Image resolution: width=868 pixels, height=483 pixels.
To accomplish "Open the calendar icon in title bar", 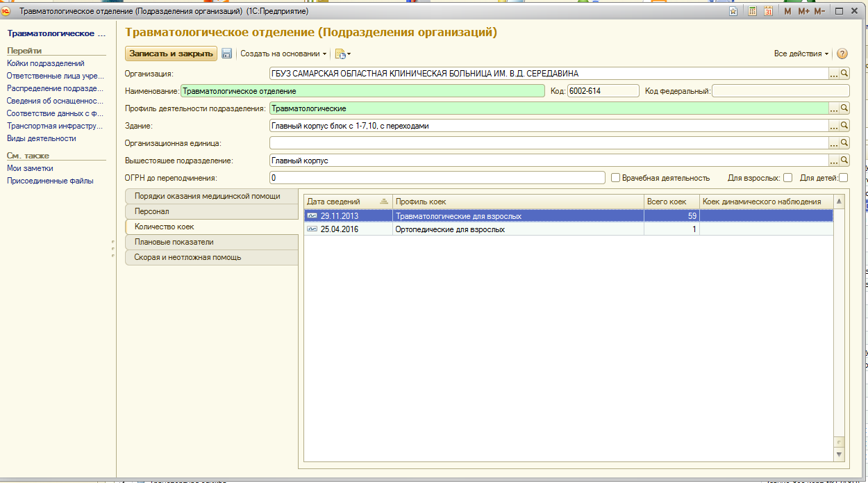I will 768,11.
